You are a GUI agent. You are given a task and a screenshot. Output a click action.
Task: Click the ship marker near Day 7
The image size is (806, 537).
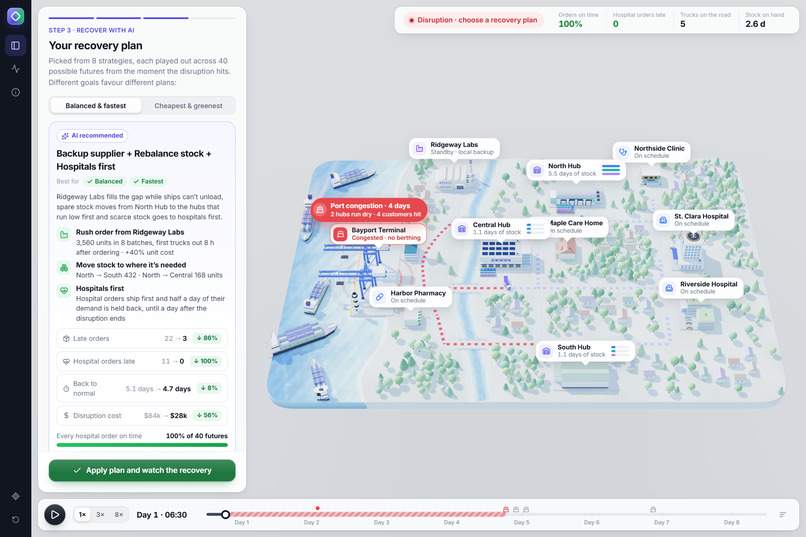click(x=653, y=510)
